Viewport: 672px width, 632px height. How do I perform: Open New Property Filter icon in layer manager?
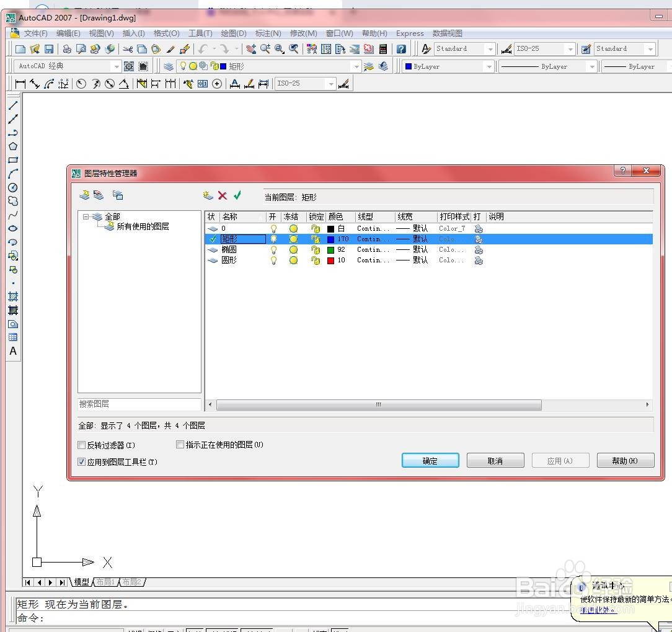pos(84,195)
